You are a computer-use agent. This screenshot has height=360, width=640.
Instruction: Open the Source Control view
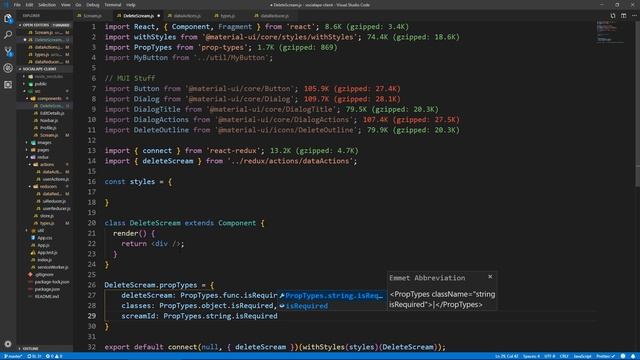[8, 51]
